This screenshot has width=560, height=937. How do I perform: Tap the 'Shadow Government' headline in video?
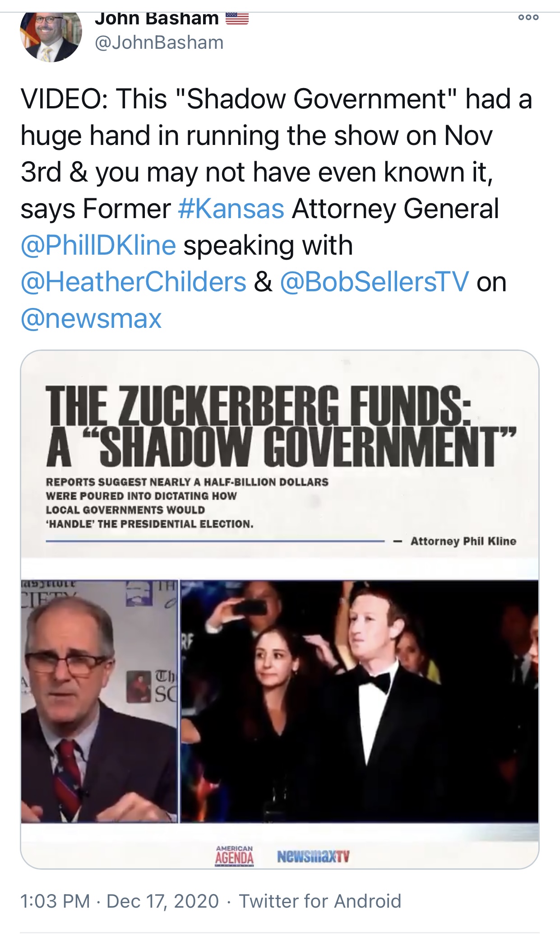pos(281,427)
